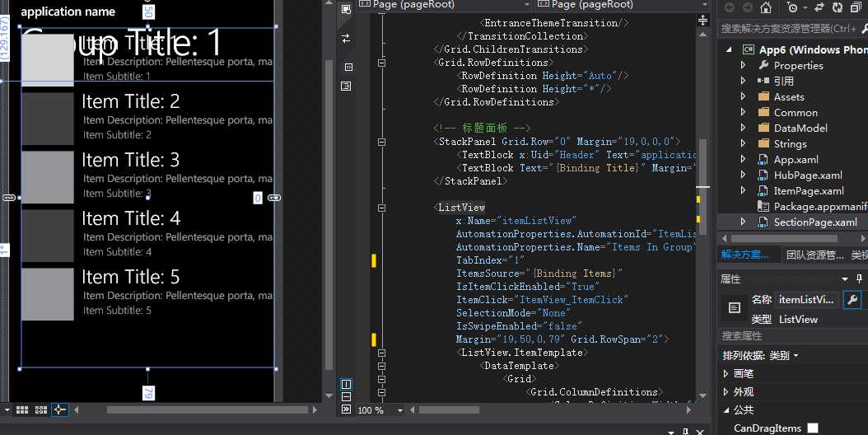The width and height of the screenshot is (868, 435).
Task: Collapse the Grid.RowDefinitions outline node
Action: (x=381, y=63)
